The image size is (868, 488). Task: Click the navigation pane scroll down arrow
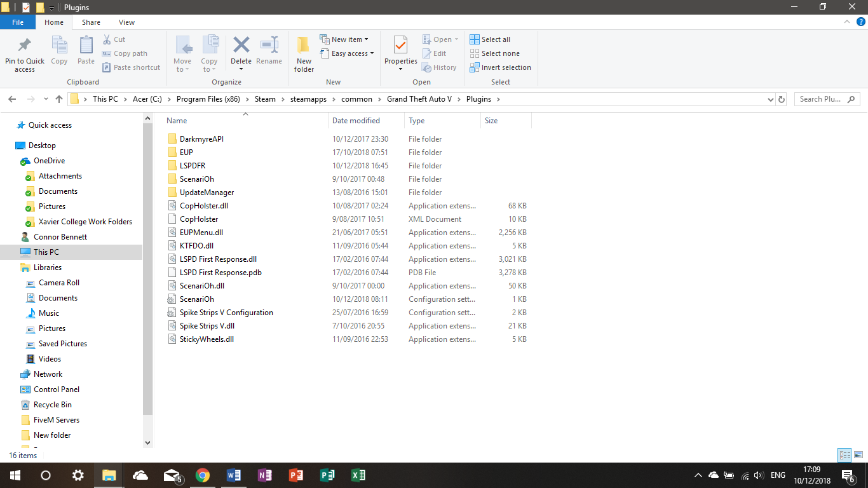coord(148,443)
